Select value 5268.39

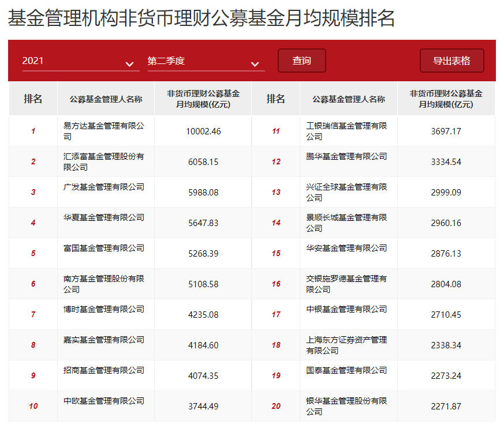click(203, 253)
